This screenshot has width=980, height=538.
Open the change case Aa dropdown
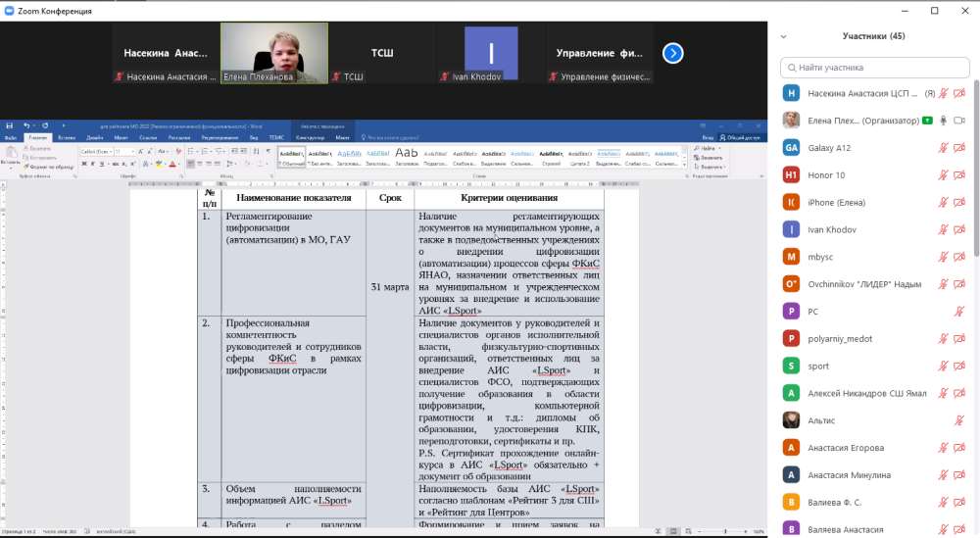coord(163,151)
